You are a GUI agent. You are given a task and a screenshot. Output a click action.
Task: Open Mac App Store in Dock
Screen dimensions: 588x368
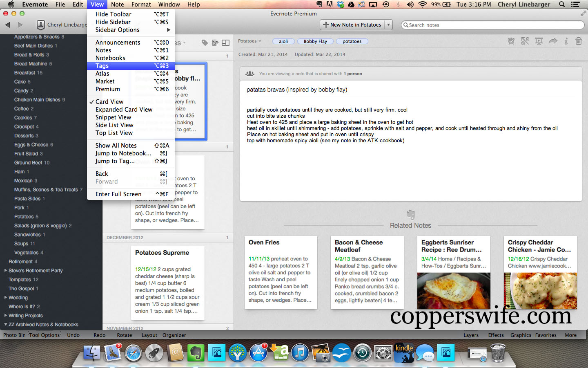pyautogui.click(x=258, y=352)
